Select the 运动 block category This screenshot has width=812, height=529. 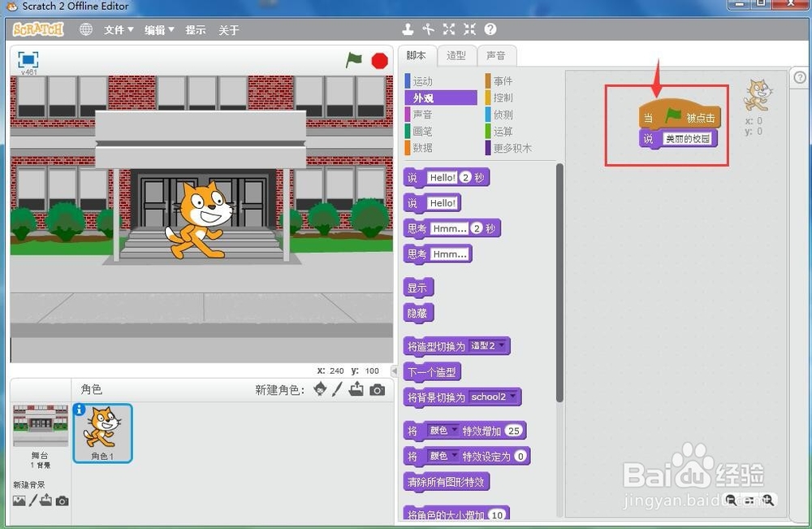[x=441, y=80]
